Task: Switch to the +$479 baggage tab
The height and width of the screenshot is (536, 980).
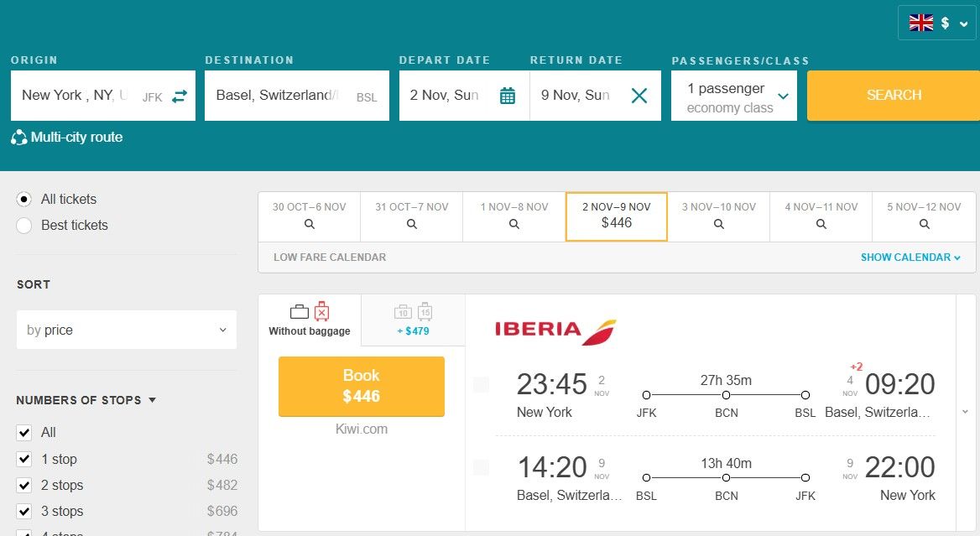Action: click(x=413, y=320)
